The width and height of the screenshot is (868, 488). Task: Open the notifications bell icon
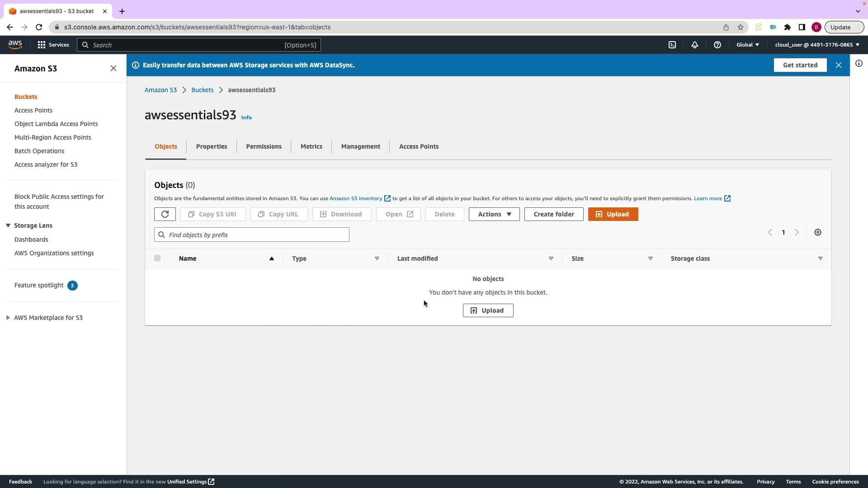tap(695, 45)
